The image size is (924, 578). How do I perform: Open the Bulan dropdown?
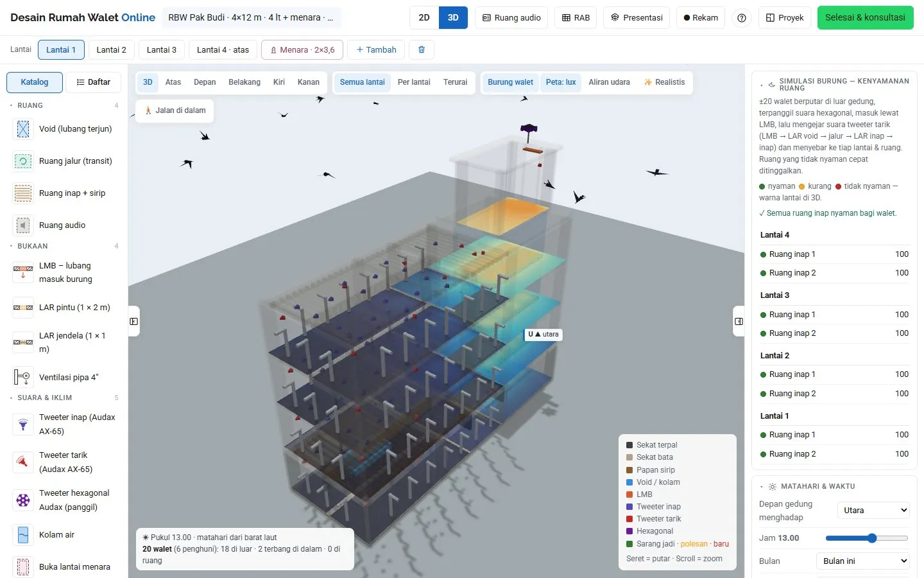(x=863, y=561)
